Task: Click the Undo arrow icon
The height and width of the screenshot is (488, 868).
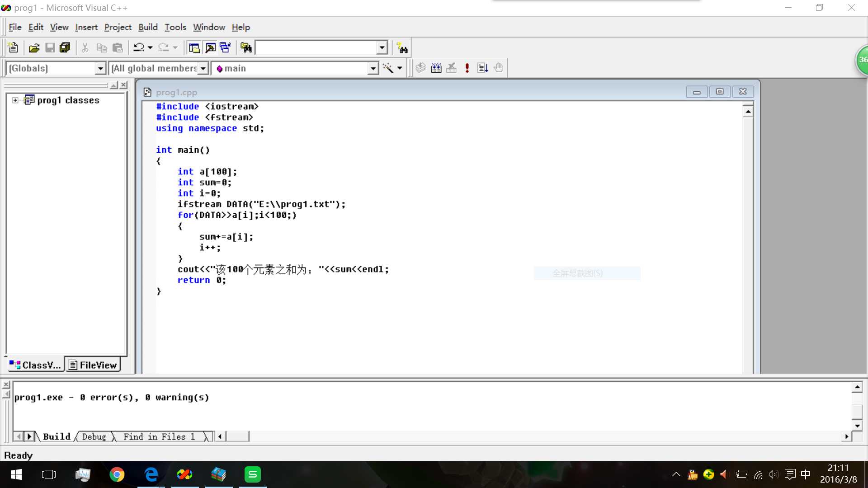Action: click(139, 47)
